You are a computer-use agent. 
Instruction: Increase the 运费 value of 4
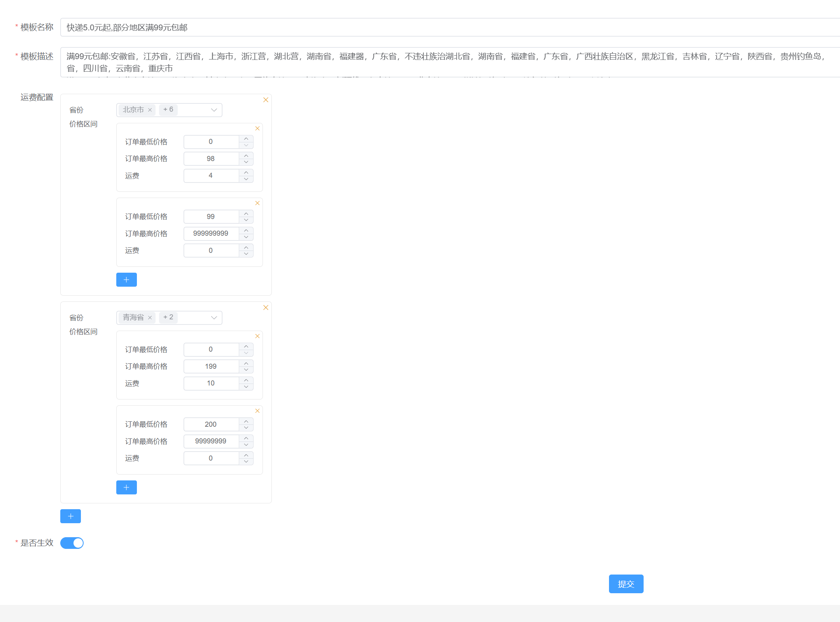click(246, 172)
